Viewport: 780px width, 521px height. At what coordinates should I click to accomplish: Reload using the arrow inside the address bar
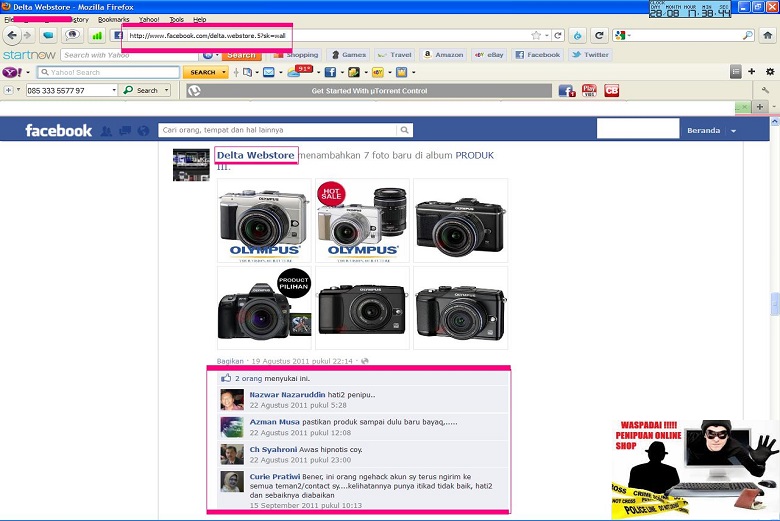tap(558, 35)
